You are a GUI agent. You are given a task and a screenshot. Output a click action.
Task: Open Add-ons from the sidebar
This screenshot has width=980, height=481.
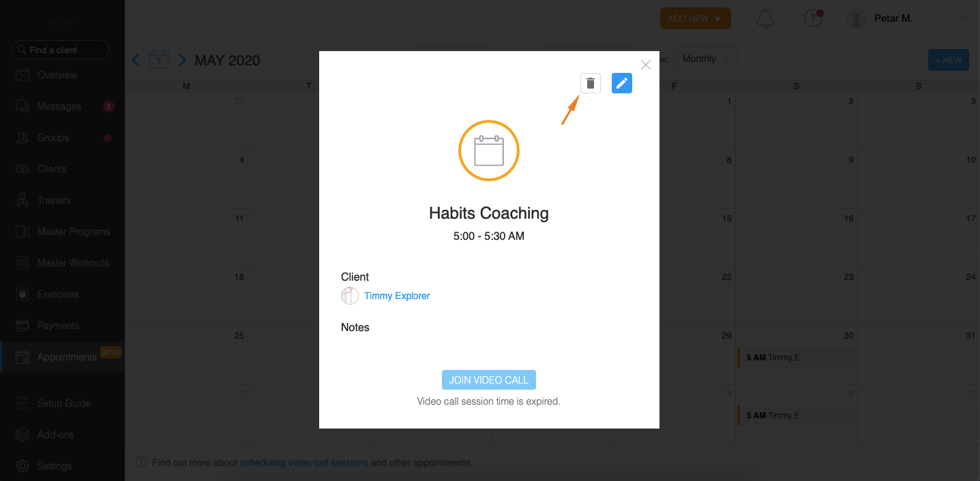click(62, 435)
